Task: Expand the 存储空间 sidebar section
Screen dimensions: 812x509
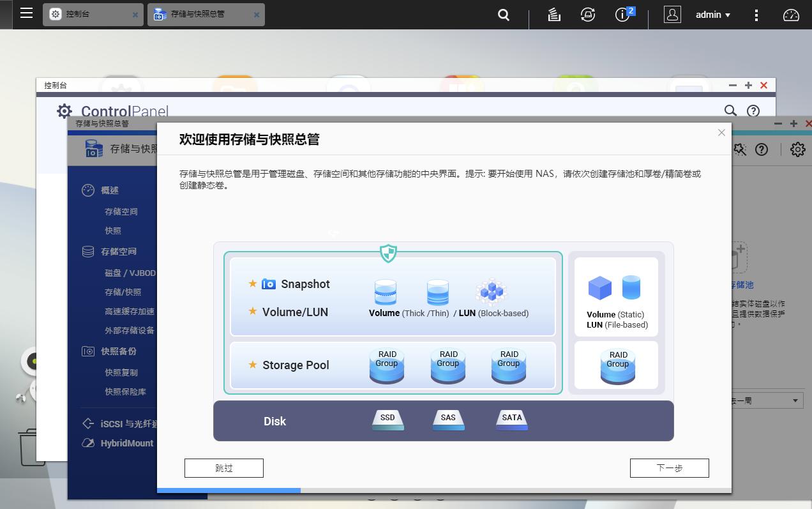Action: click(x=120, y=251)
